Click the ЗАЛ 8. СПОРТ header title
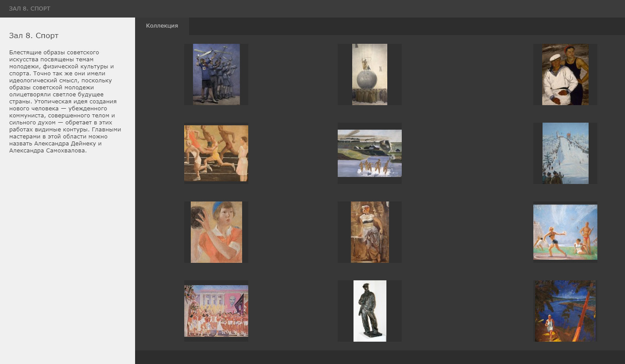This screenshot has width=625, height=364. (x=29, y=9)
